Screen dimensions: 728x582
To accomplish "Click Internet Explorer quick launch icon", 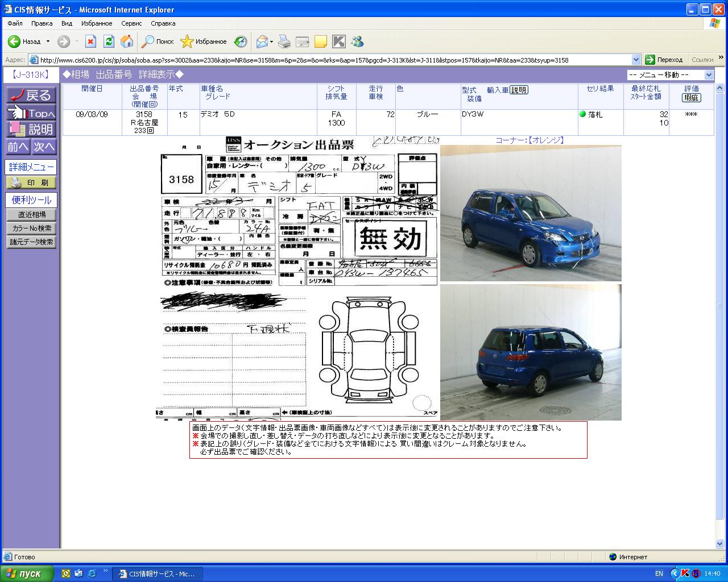I will 92,573.
